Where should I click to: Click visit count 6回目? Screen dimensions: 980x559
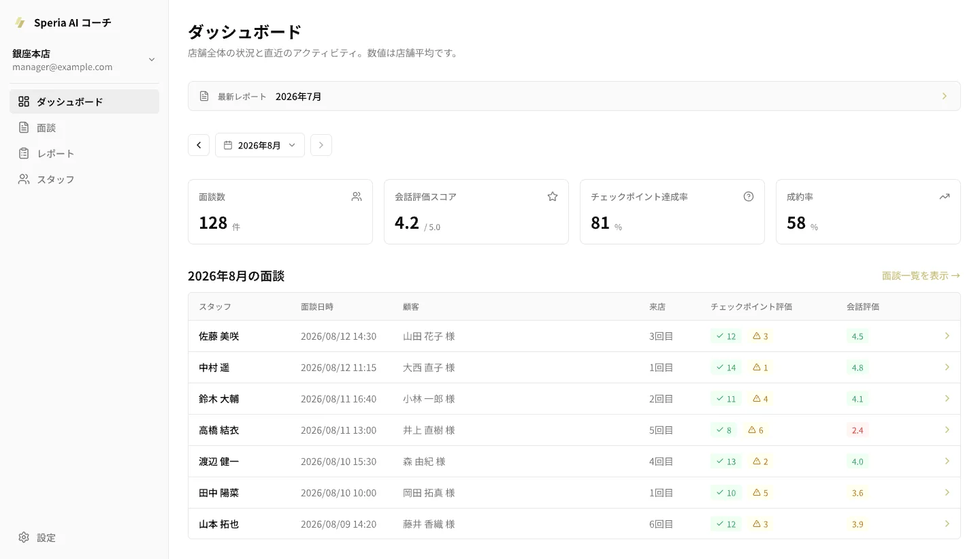tap(661, 524)
